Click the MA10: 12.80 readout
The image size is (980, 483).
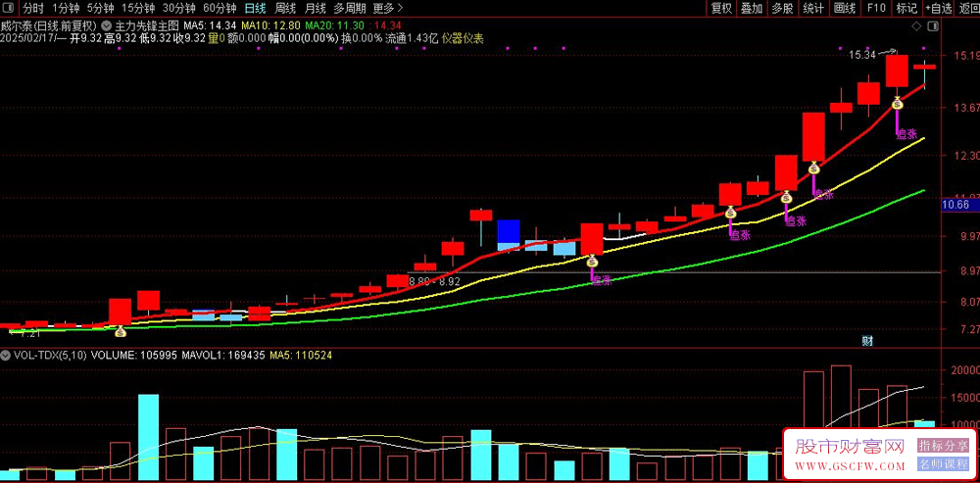270,26
